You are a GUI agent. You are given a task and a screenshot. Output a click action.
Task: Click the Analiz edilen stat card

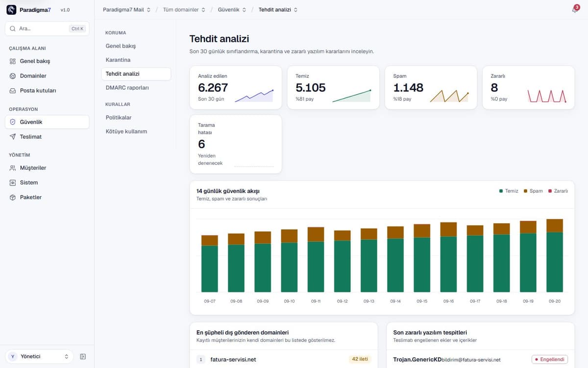pos(236,87)
